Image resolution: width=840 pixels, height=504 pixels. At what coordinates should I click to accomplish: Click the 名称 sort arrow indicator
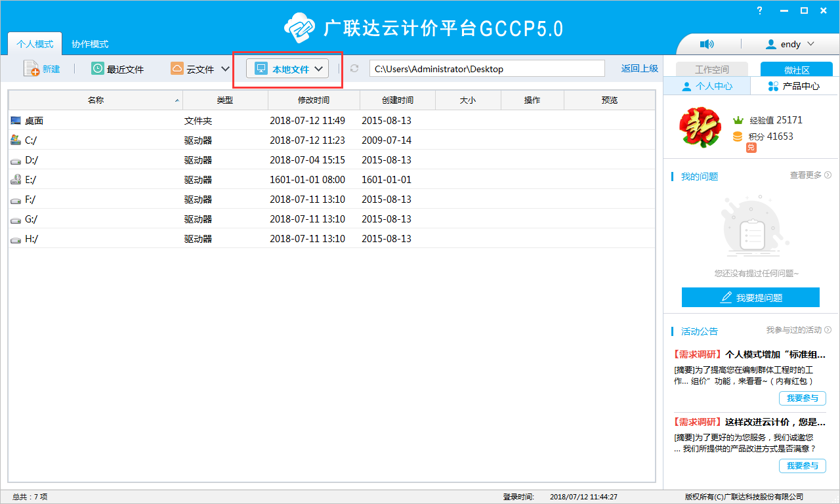coord(177,101)
